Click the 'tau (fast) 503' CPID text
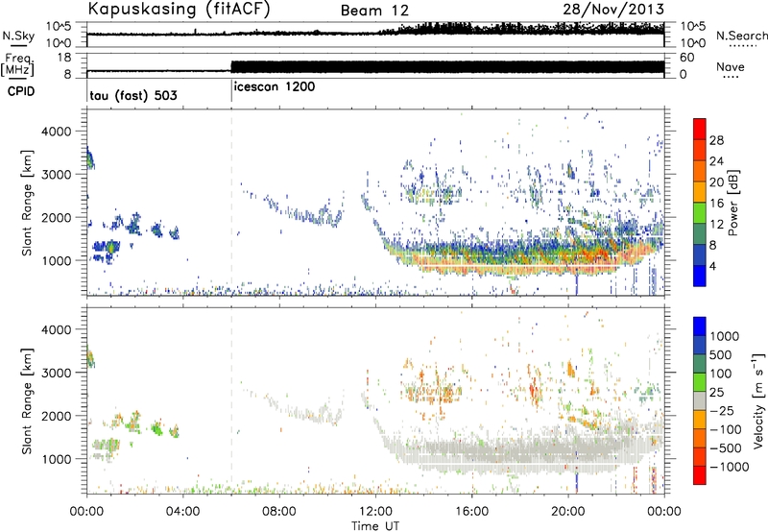 pyautogui.click(x=133, y=95)
